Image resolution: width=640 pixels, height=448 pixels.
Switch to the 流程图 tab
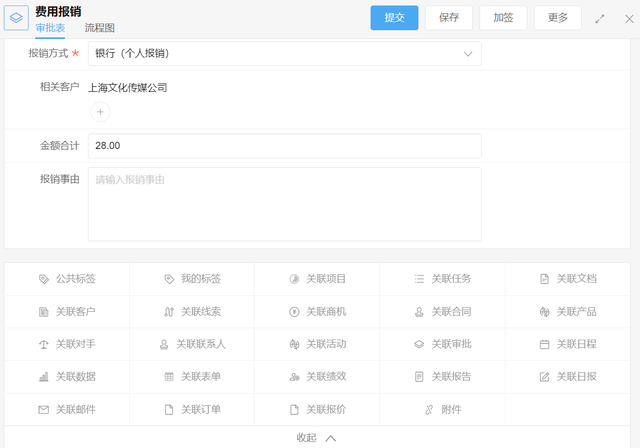(99, 28)
